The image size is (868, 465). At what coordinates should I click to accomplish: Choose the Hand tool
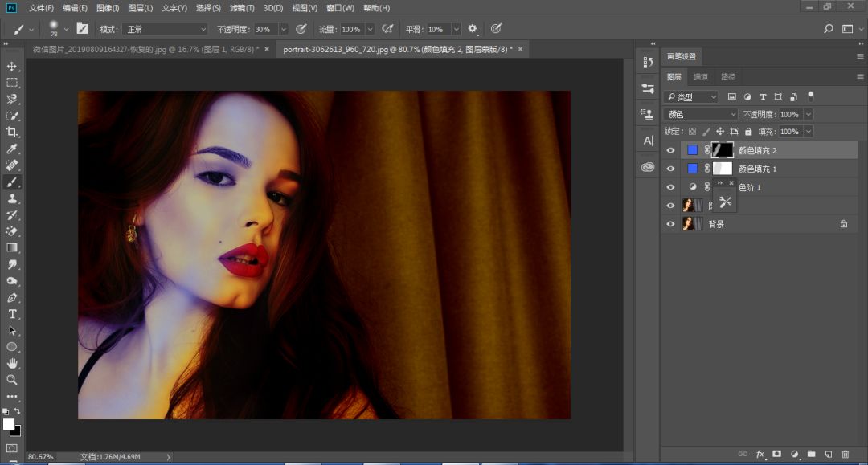12,363
